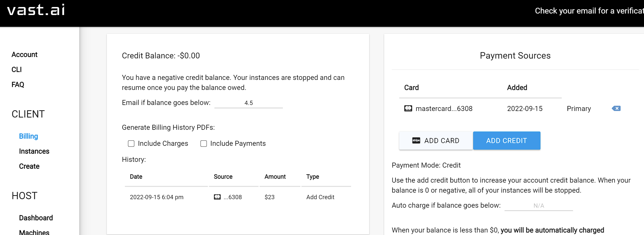Select the $23 amount in history
Viewport: 644px width, 235px height.
(270, 197)
